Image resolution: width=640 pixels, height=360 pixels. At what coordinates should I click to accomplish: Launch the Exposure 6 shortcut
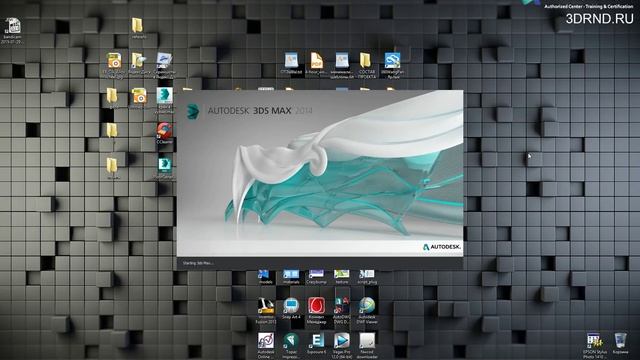pyautogui.click(x=316, y=343)
